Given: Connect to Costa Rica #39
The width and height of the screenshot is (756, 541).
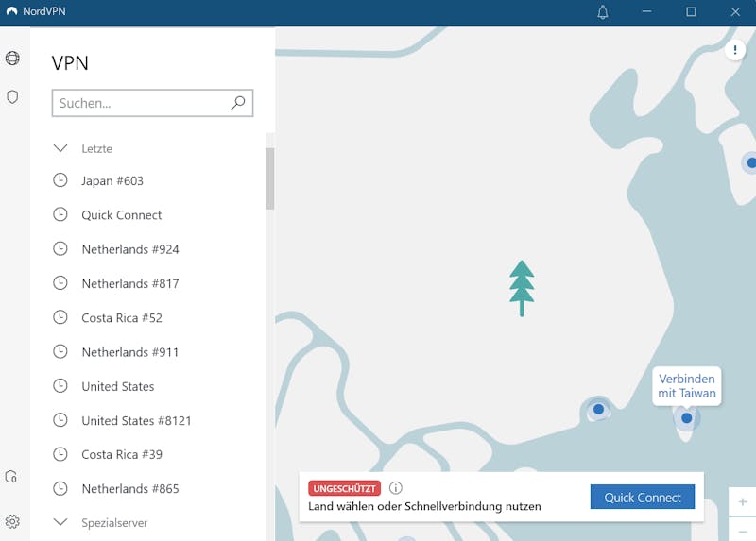Looking at the screenshot, I should tap(122, 454).
